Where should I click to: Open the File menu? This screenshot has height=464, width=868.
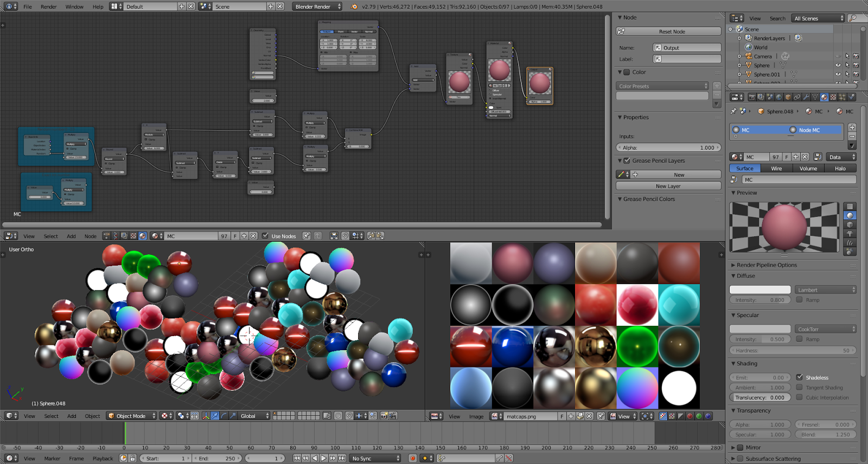(28, 7)
